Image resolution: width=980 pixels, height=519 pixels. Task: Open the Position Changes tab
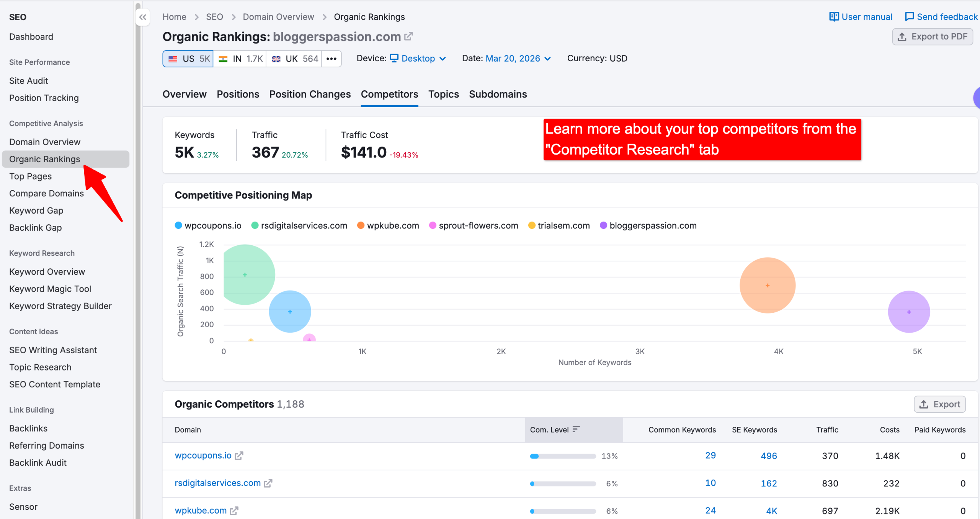pyautogui.click(x=310, y=94)
